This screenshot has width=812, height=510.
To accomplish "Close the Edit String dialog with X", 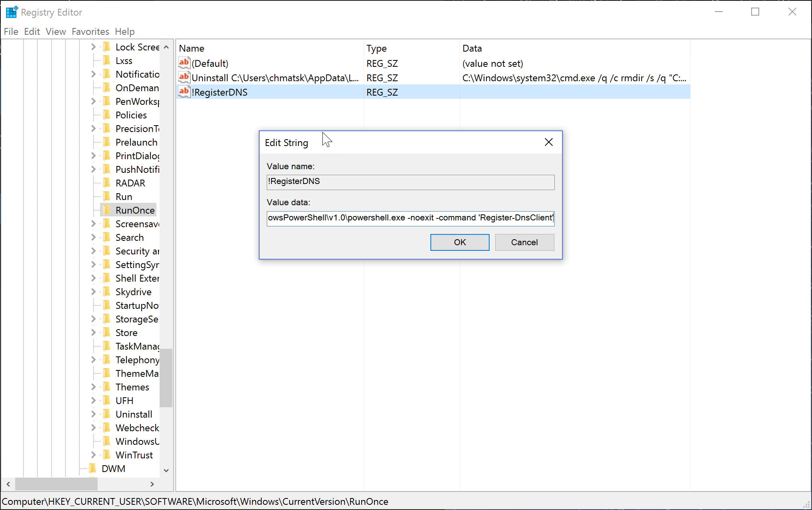I will [549, 142].
